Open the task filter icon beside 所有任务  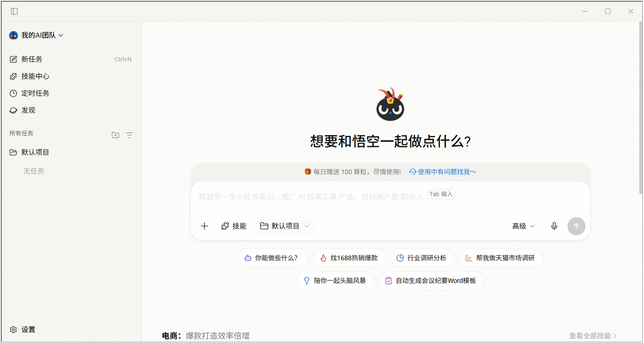coord(130,135)
